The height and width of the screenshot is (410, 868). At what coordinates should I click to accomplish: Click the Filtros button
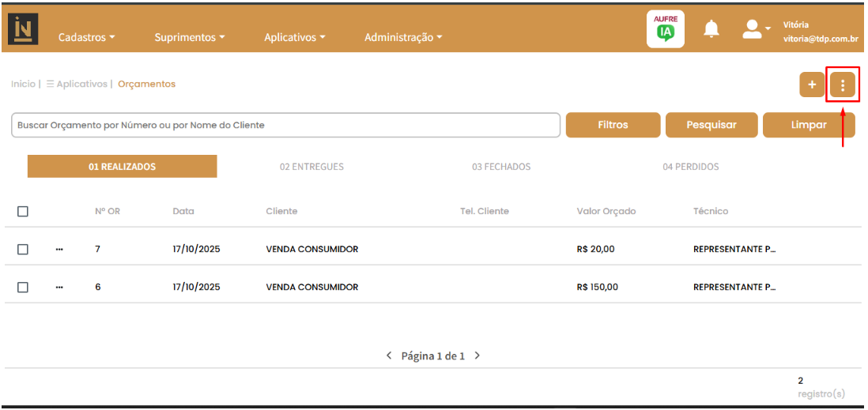[613, 125]
